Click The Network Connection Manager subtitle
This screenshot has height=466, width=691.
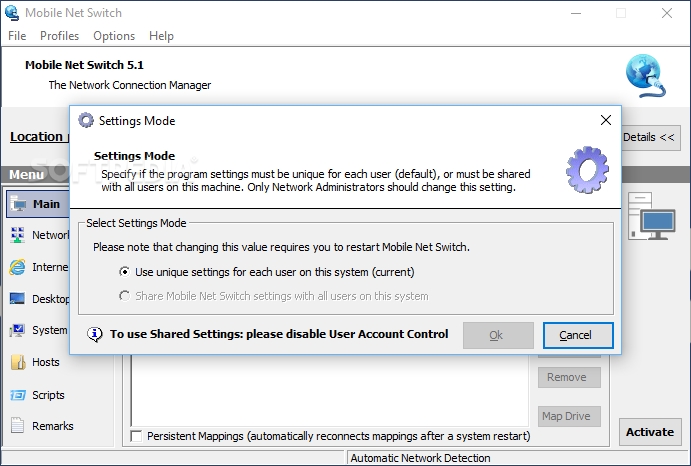point(130,85)
